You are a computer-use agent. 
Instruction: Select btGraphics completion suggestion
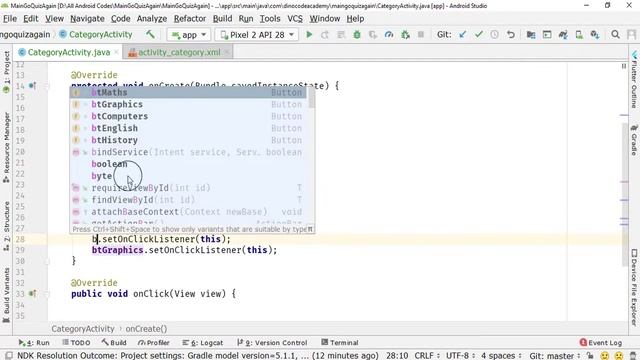(x=188, y=104)
